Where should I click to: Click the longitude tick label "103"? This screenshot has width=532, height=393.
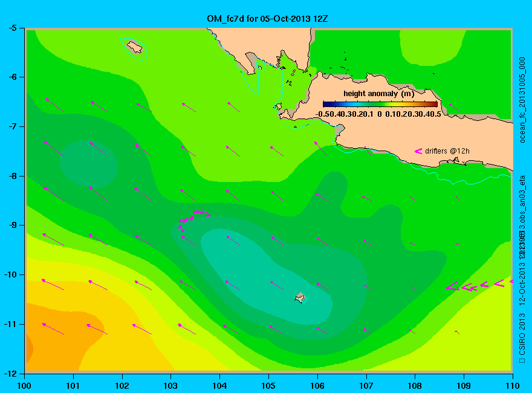pyautogui.click(x=170, y=386)
